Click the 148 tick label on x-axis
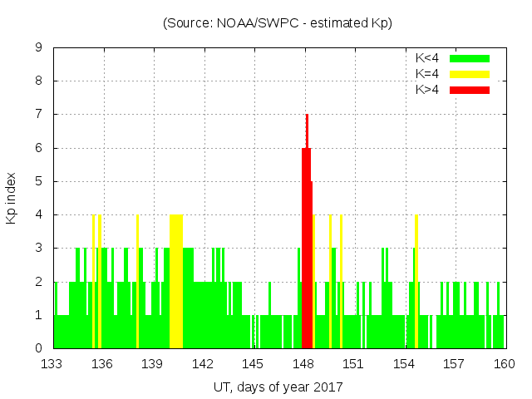Image resolution: width=532 pixels, height=399 pixels. [303, 364]
